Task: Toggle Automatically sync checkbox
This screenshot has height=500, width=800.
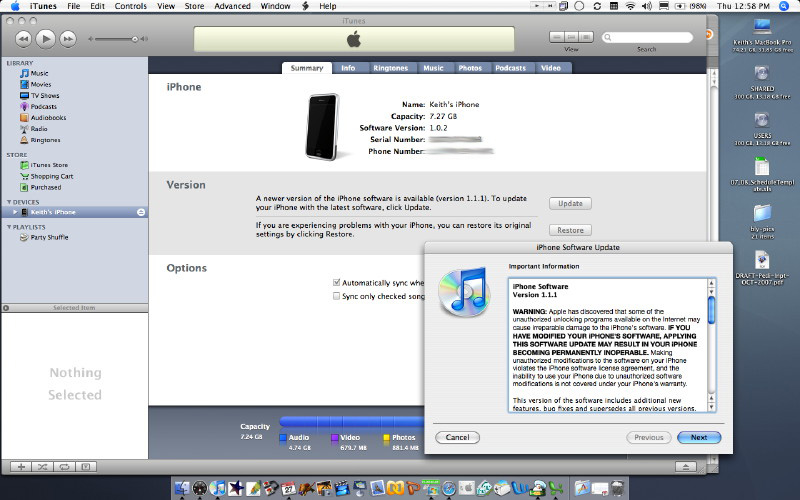Action: 336,283
